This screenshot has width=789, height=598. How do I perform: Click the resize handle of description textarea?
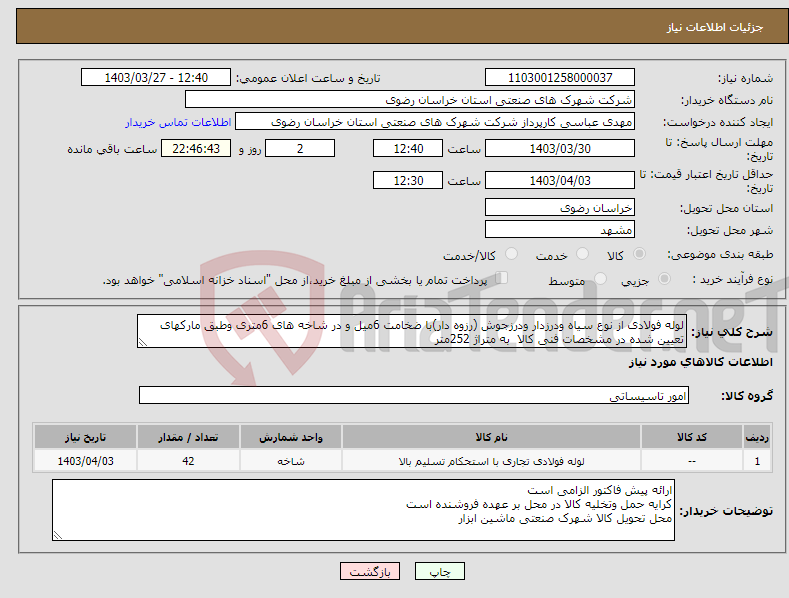click(143, 342)
